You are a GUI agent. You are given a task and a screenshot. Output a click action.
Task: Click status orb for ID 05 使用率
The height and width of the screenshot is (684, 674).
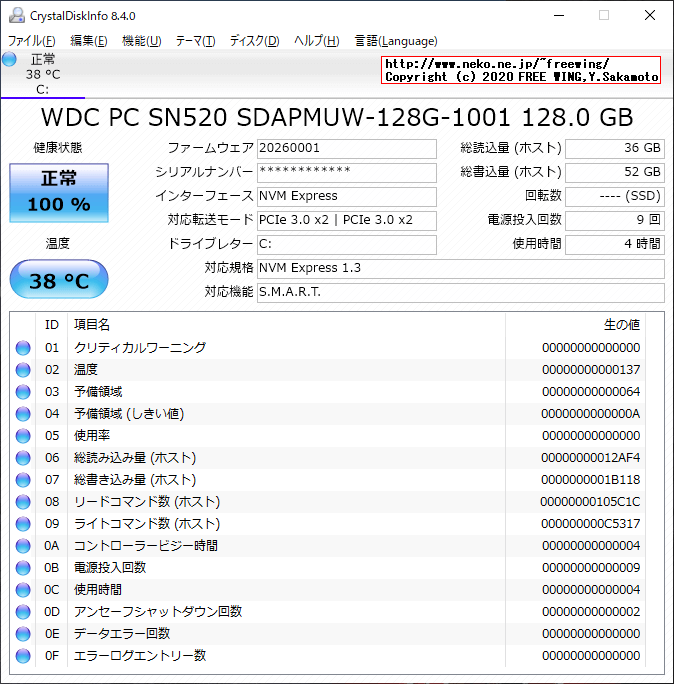[23, 436]
